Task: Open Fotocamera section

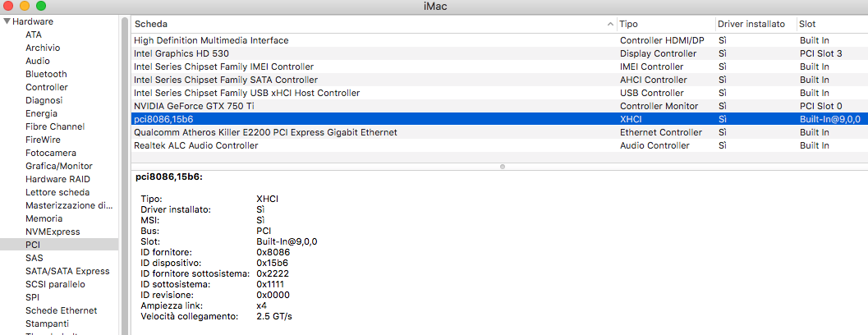Action: 51,153
